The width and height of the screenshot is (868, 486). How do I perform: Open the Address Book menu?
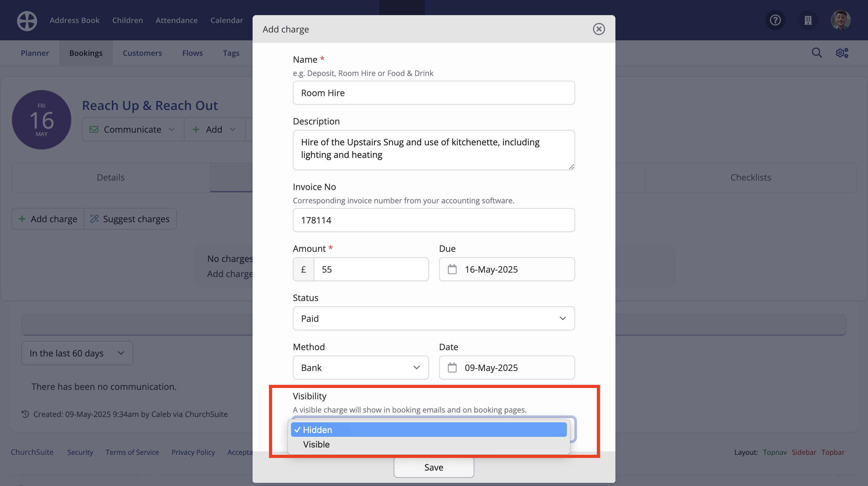pyautogui.click(x=74, y=20)
